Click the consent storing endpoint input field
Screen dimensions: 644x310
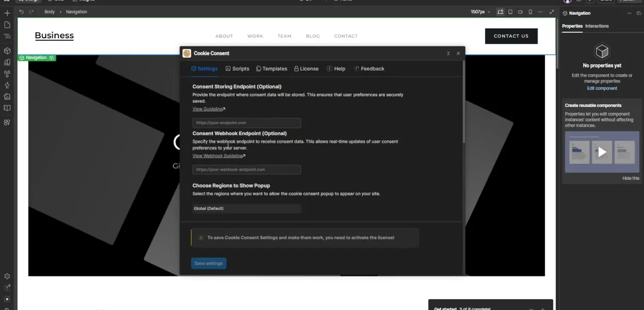[247, 123]
